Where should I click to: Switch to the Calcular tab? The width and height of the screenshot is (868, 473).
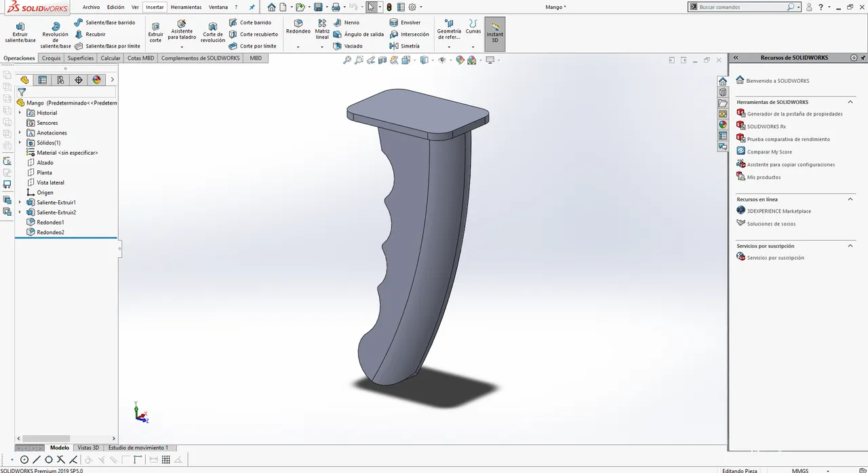pyautogui.click(x=111, y=58)
